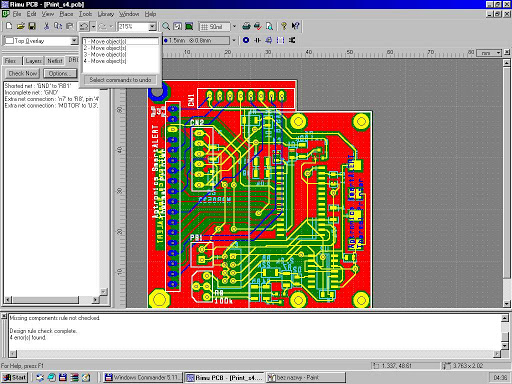Screen dimensions: 512x384
Task: Click the Cut scissors icon
Action: (x=46, y=26)
